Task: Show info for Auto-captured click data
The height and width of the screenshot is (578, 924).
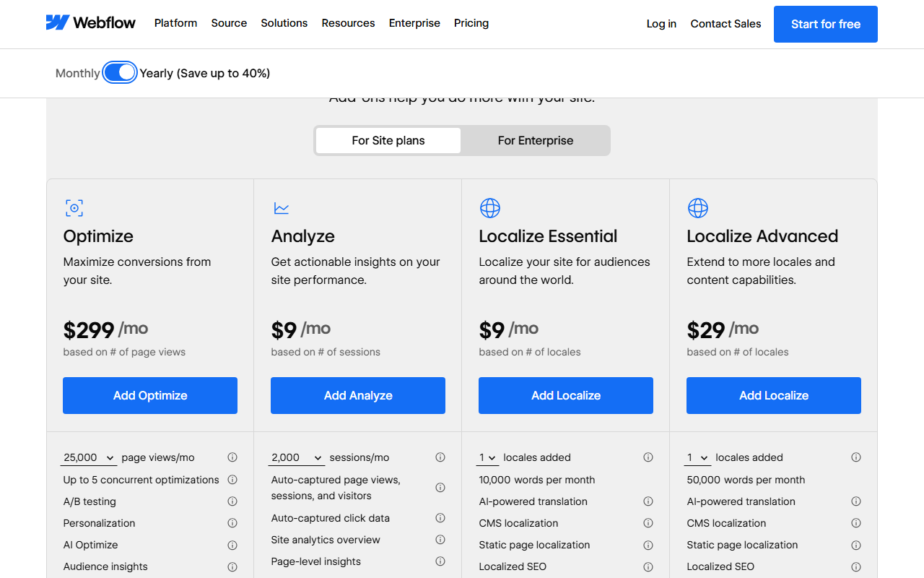Action: [x=440, y=518]
